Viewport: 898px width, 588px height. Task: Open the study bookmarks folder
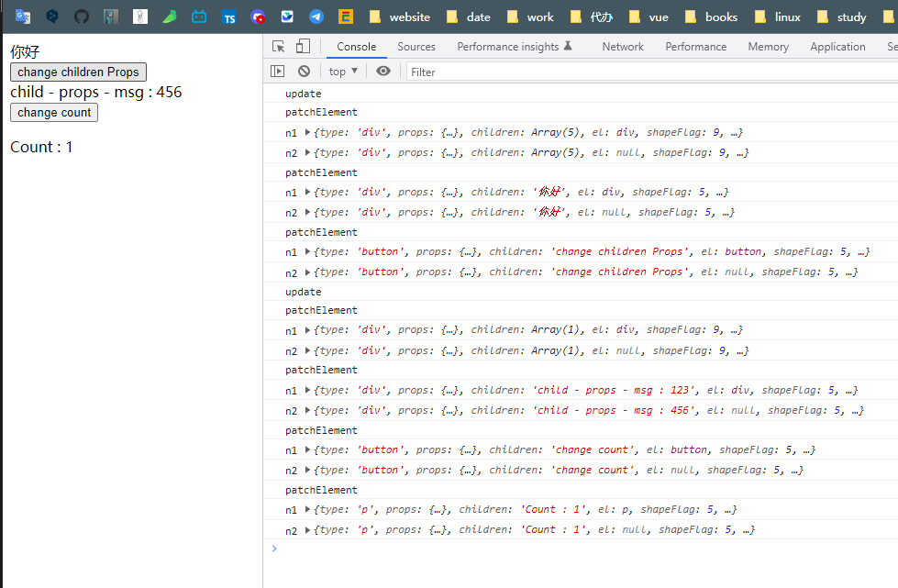coord(842,17)
